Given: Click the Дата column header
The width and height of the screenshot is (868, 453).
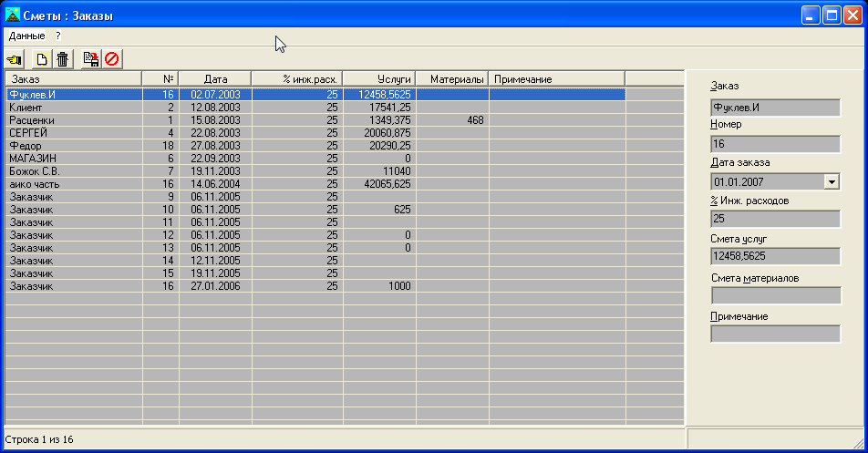Looking at the screenshot, I should pyautogui.click(x=215, y=79).
